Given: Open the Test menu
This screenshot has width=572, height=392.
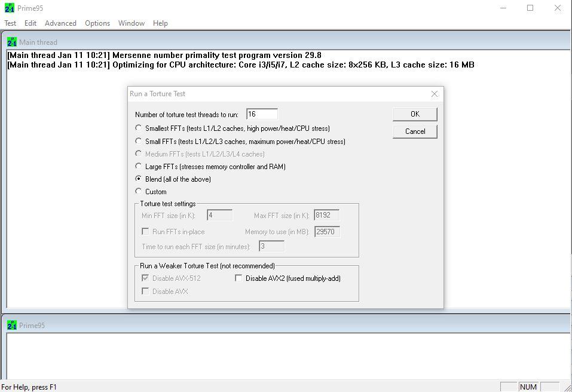Looking at the screenshot, I should pyautogui.click(x=10, y=23).
